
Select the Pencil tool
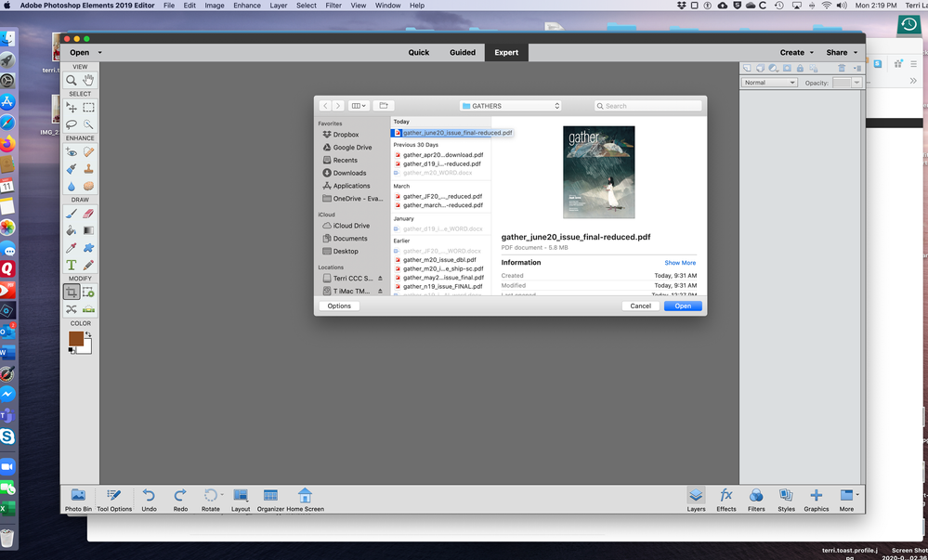[89, 265]
